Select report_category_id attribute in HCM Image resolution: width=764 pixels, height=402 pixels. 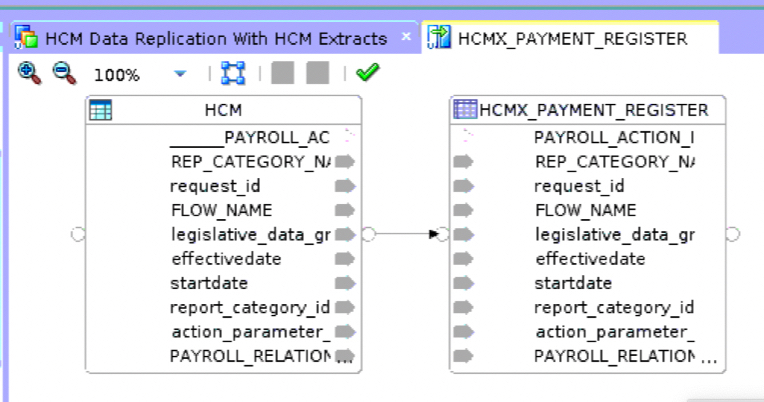[250, 308]
